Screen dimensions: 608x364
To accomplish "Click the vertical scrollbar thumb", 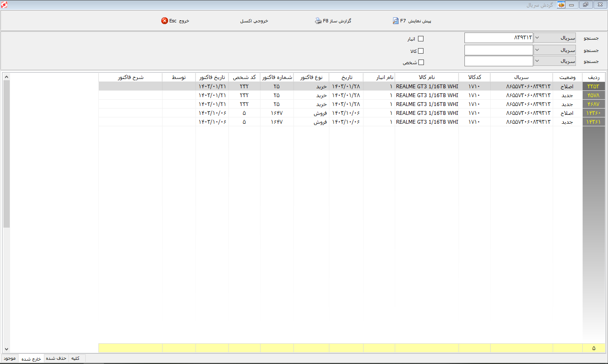I will [6, 154].
